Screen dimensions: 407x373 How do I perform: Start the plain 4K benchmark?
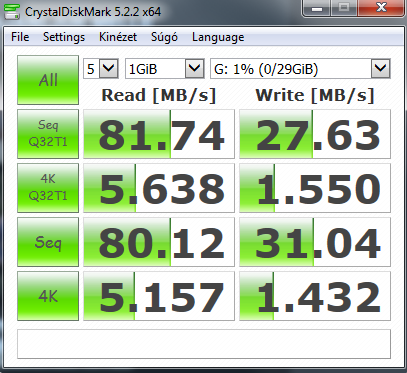click(x=48, y=296)
